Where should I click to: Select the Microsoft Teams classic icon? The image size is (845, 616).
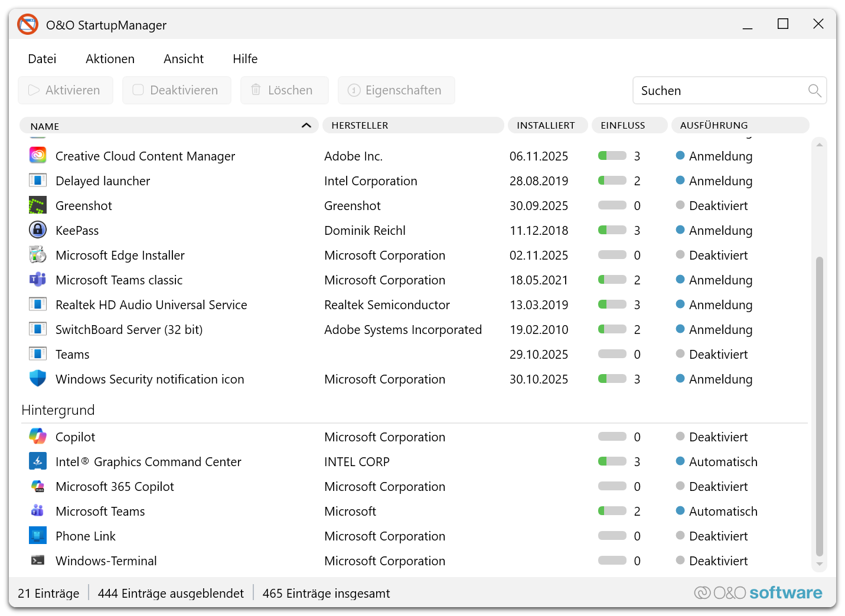[x=38, y=279]
